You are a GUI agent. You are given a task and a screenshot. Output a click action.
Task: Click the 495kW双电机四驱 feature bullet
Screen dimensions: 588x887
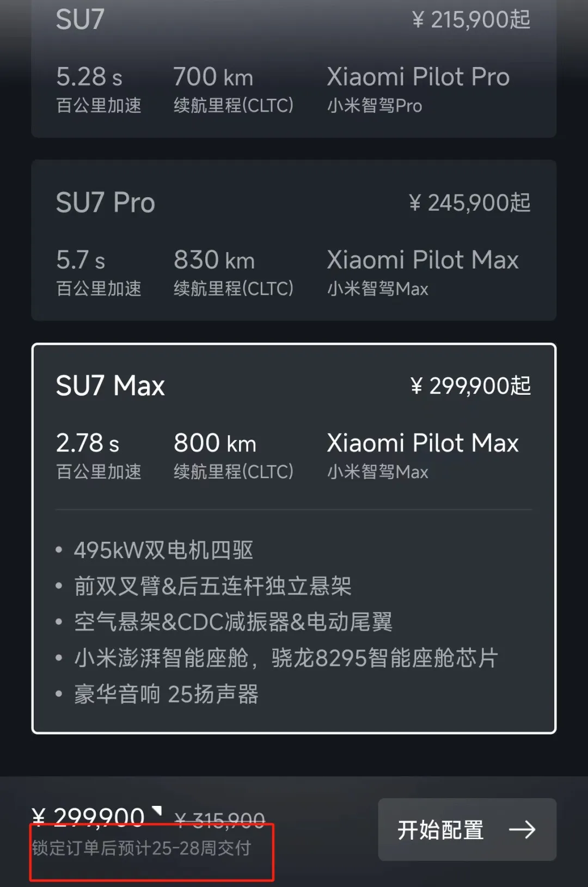tap(163, 550)
